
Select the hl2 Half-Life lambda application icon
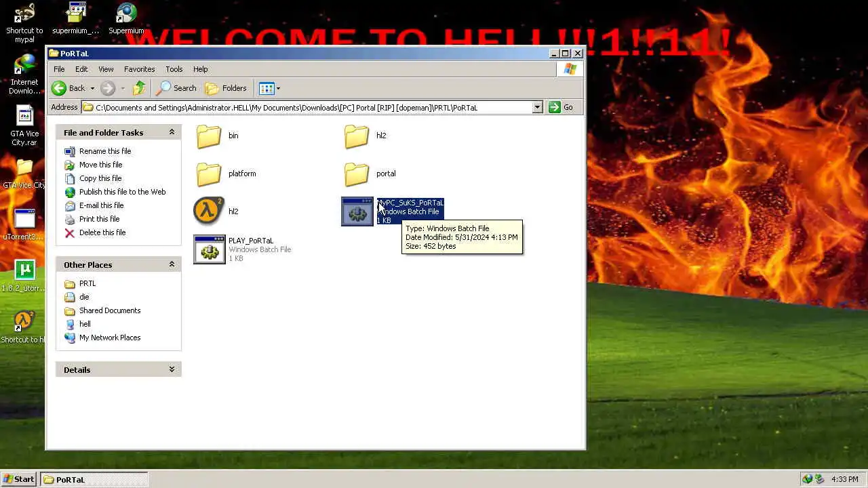pos(209,211)
